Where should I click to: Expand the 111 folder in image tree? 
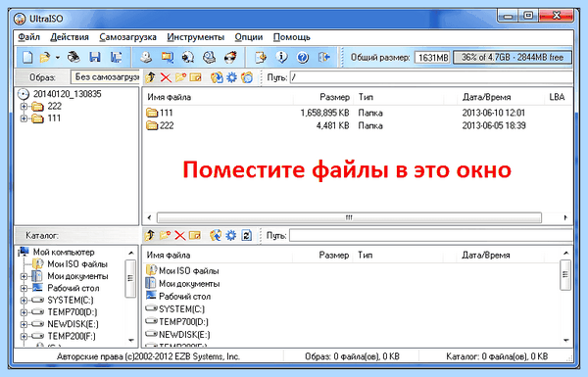click(24, 118)
